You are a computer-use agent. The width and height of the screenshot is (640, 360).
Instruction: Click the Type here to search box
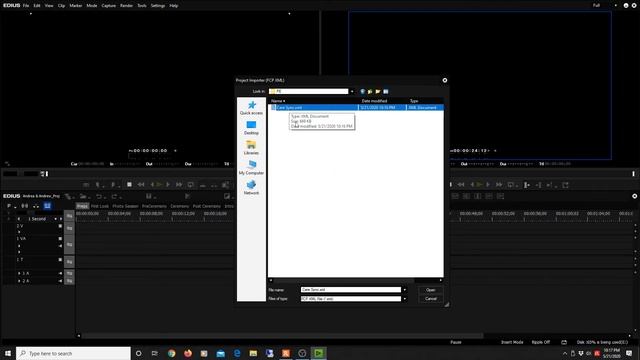coord(73,353)
